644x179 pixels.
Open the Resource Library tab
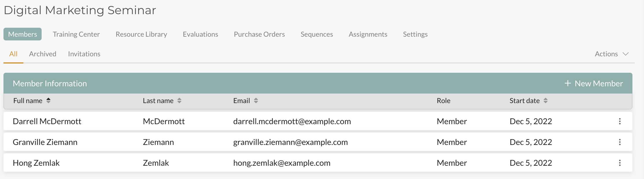tap(141, 34)
